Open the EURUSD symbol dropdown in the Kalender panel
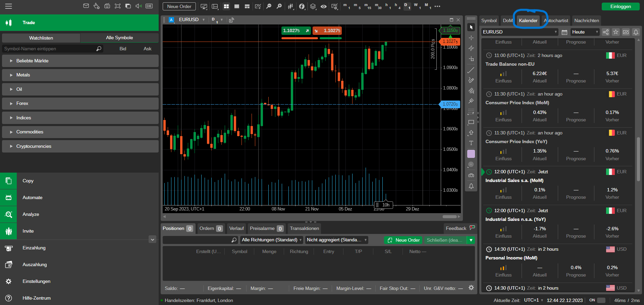 tap(520, 32)
